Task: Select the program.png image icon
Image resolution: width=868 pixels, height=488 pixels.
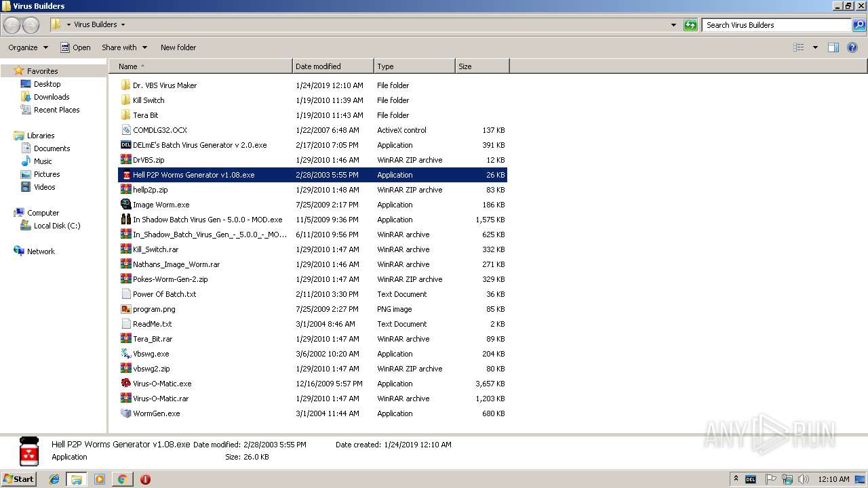Action: click(x=125, y=309)
